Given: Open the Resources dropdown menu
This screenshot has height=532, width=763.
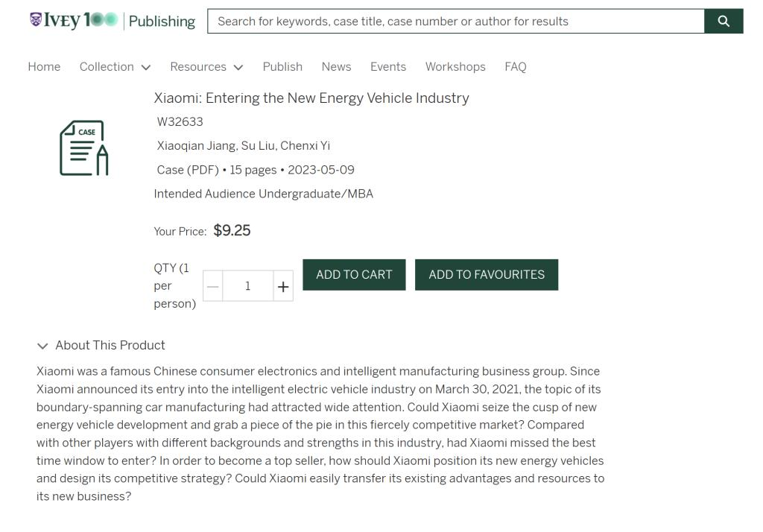Looking at the screenshot, I should [x=206, y=67].
